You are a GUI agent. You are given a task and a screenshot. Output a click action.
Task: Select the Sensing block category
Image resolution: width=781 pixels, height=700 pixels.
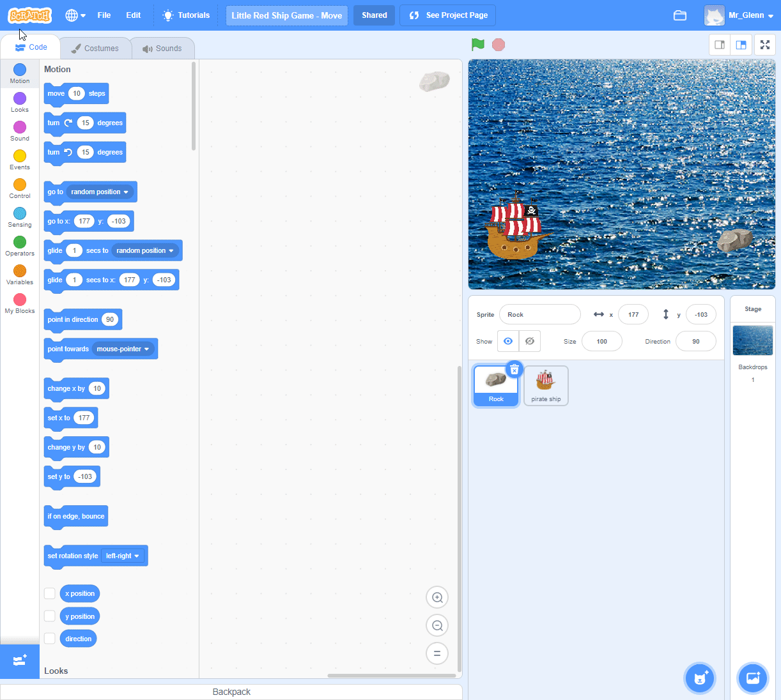tap(20, 217)
